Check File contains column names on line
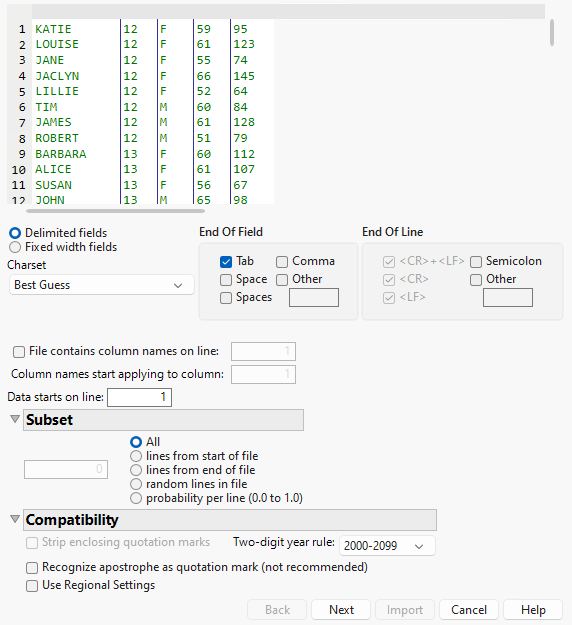Image resolution: width=572 pixels, height=625 pixels. 19,352
